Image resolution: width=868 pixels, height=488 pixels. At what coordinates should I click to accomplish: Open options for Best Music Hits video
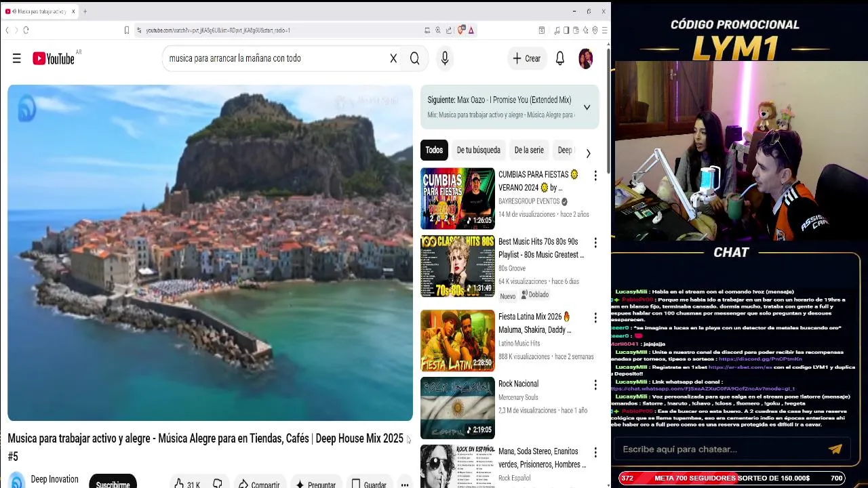(x=595, y=243)
